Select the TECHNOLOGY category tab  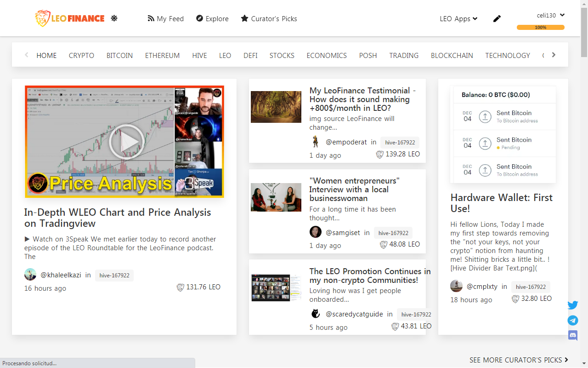click(x=508, y=56)
